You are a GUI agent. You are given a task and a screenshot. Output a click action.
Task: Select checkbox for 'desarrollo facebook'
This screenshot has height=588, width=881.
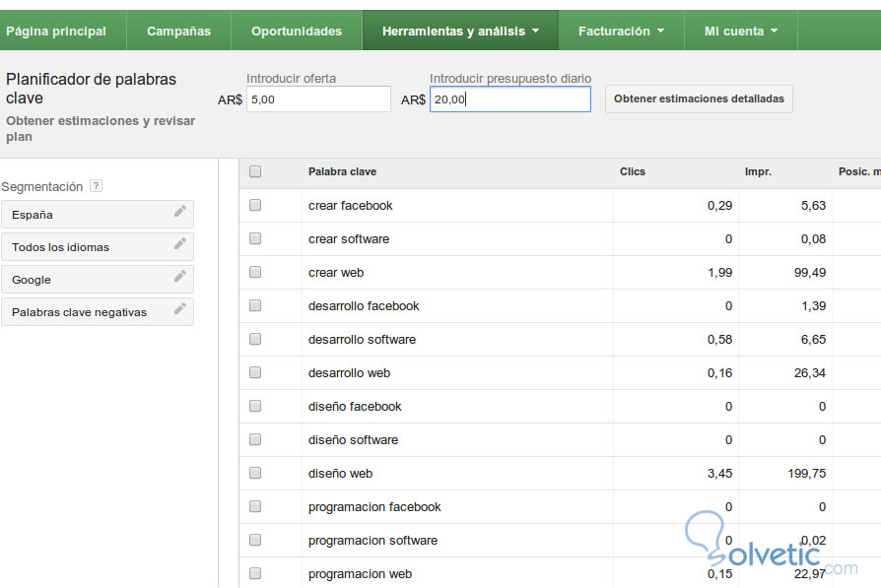tap(255, 305)
